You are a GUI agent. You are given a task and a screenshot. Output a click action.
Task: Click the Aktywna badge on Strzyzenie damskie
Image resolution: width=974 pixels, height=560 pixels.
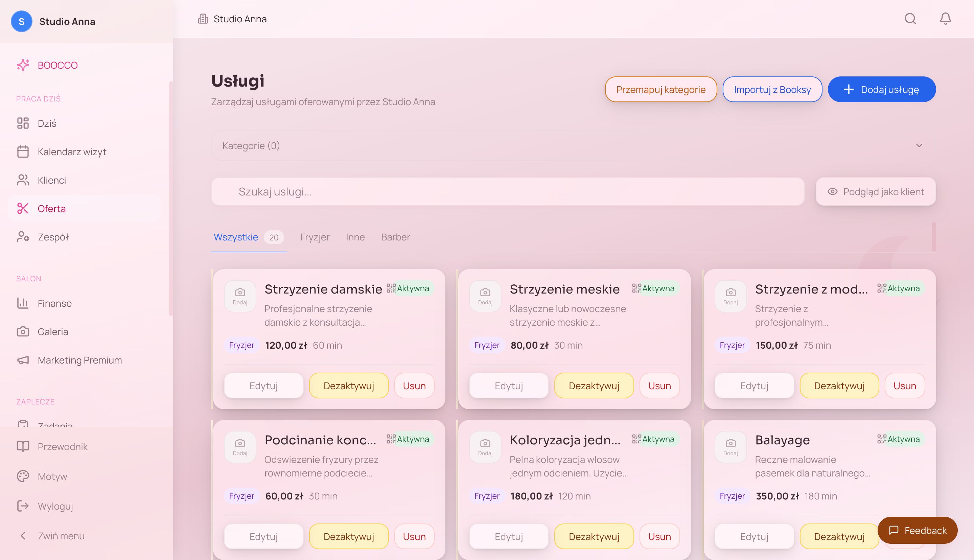click(x=413, y=288)
